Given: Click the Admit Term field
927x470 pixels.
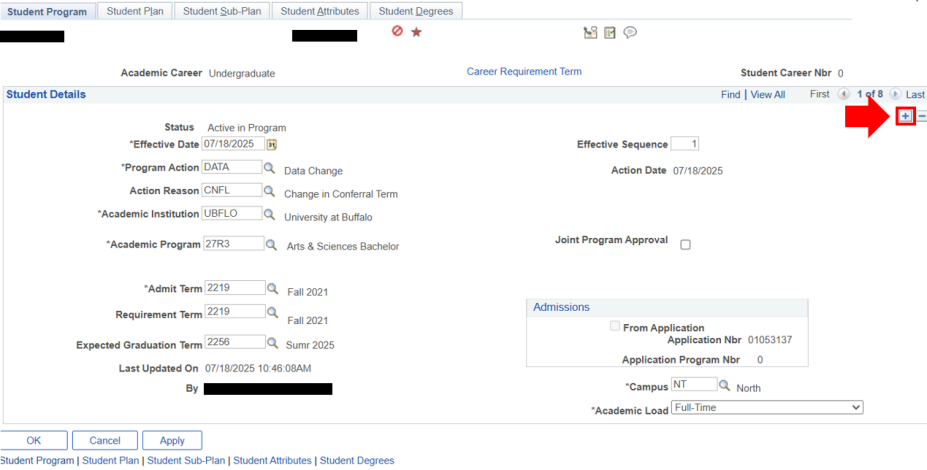Looking at the screenshot, I should click(x=235, y=288).
